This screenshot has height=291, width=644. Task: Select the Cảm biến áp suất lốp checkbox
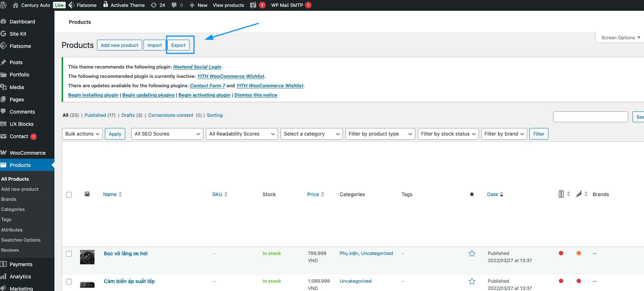click(x=69, y=282)
